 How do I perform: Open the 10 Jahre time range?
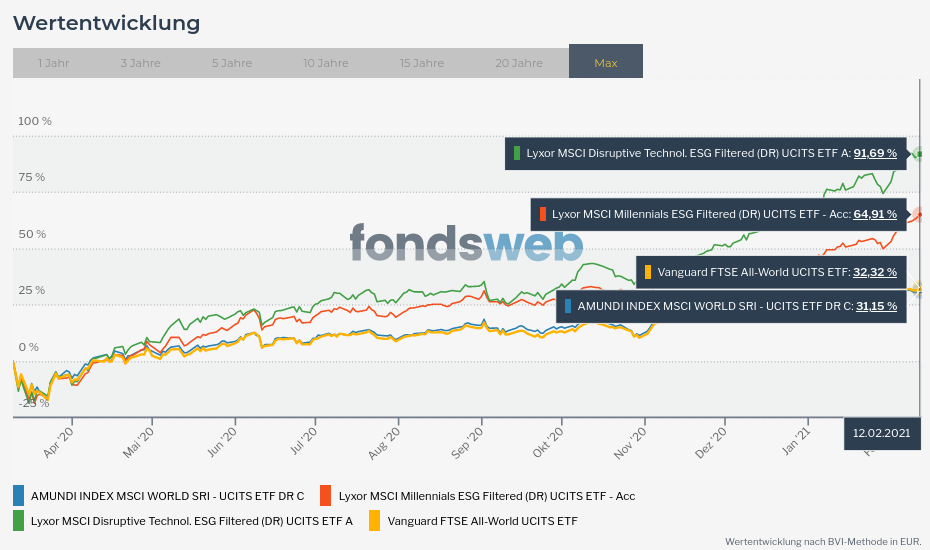tap(326, 62)
